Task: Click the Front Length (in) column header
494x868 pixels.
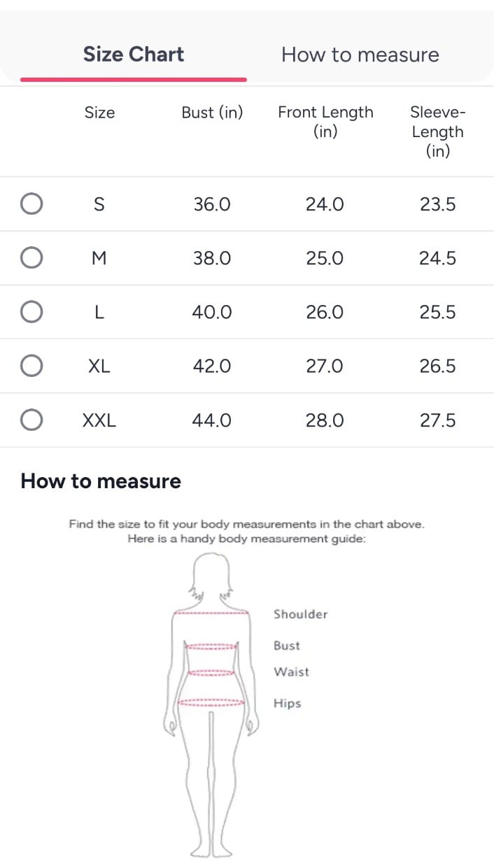Action: point(325,122)
